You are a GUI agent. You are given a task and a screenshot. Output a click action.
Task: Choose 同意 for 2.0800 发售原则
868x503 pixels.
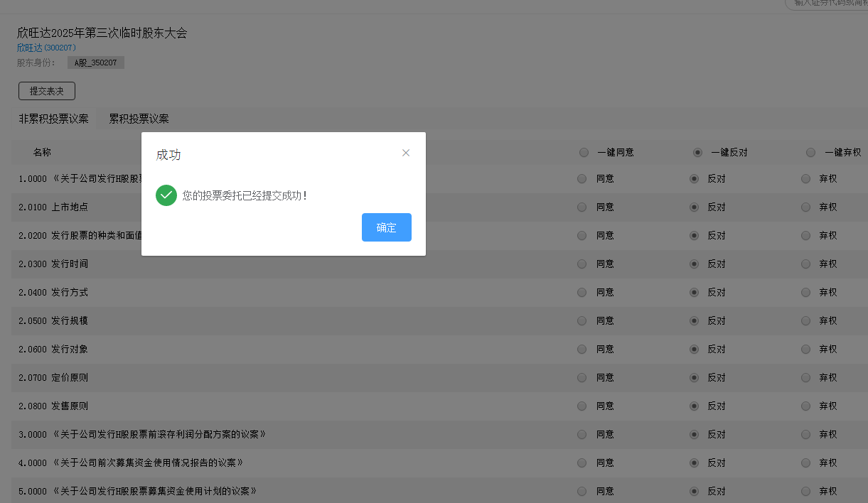[x=582, y=406]
